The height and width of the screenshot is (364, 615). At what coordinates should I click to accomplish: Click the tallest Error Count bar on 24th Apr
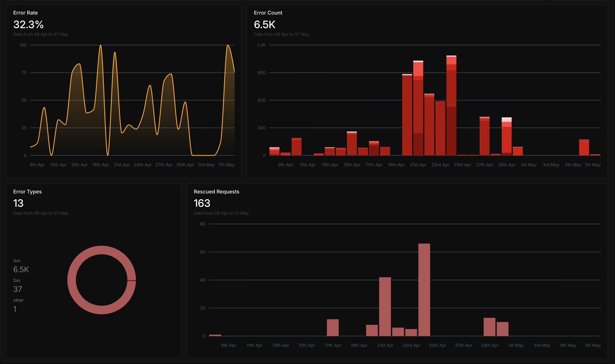pyautogui.click(x=451, y=105)
